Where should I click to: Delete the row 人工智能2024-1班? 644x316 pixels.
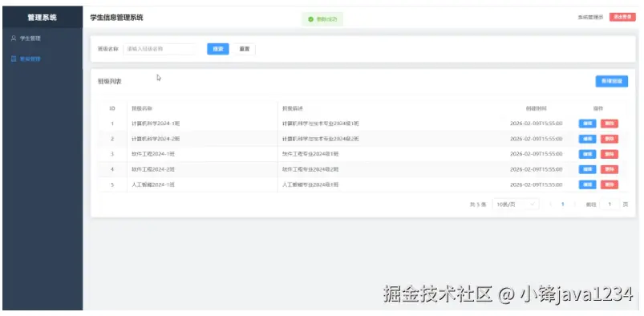coord(609,184)
